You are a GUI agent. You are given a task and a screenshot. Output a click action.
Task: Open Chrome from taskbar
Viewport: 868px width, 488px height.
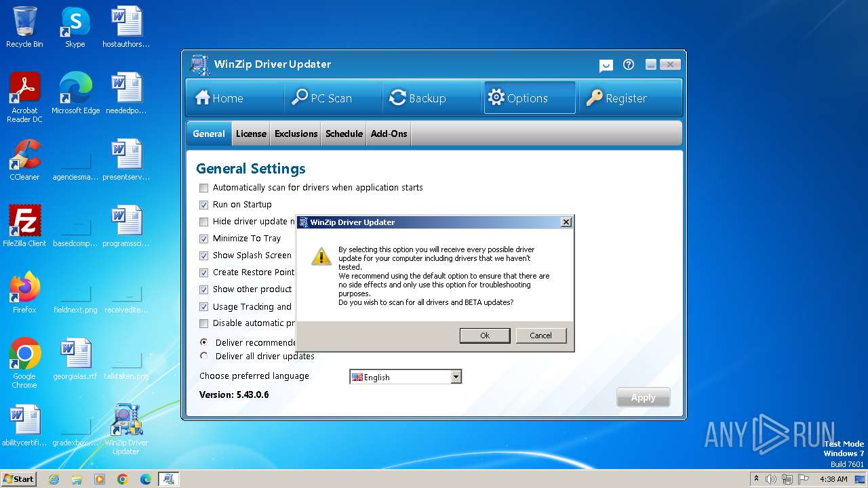pyautogui.click(x=123, y=479)
